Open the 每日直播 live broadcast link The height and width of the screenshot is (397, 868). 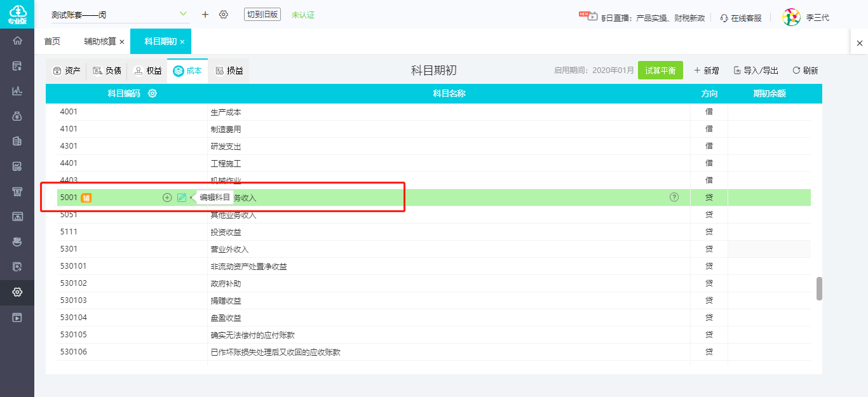(642, 18)
